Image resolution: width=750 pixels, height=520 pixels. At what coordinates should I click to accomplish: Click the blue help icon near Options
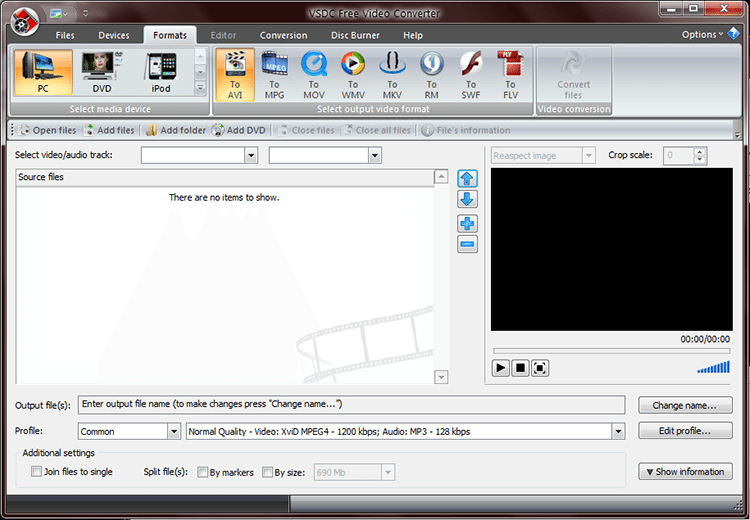tap(733, 34)
